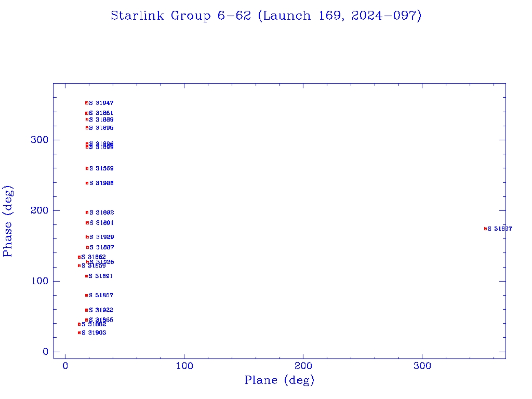Click the "Phase (deg)" vertical axis label

pos(7,221)
